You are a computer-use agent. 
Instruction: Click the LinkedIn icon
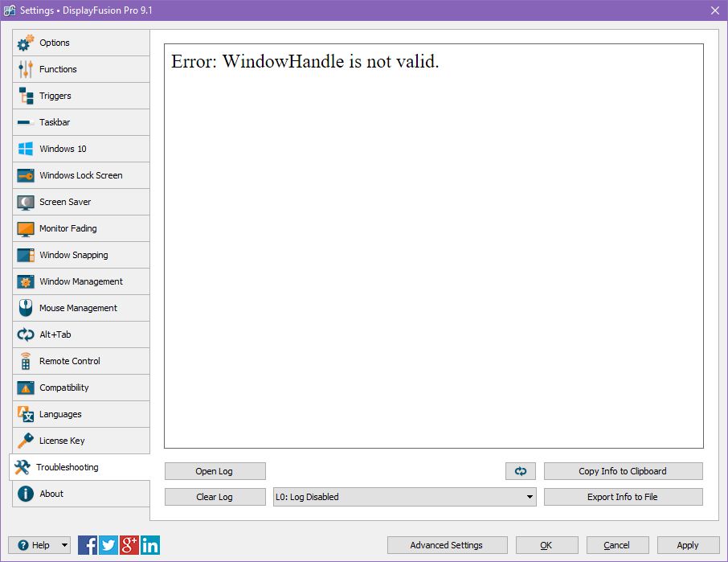150,545
